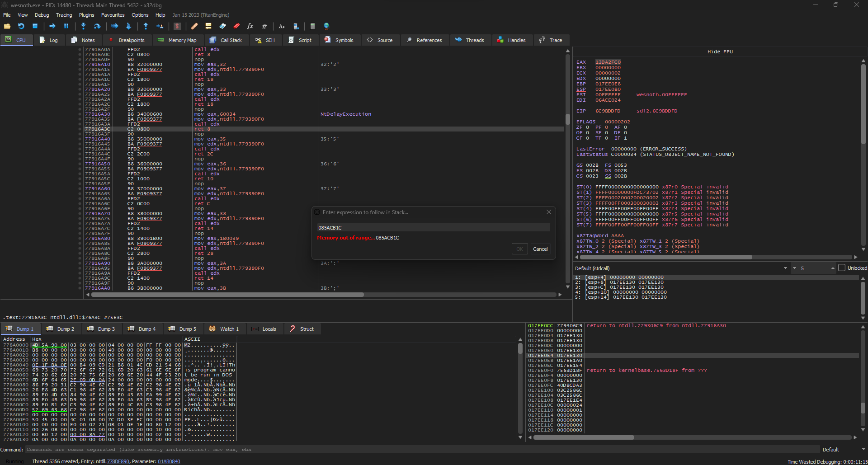Open the Watch 1 tab
This screenshot has width=868, height=465.
(224, 329)
